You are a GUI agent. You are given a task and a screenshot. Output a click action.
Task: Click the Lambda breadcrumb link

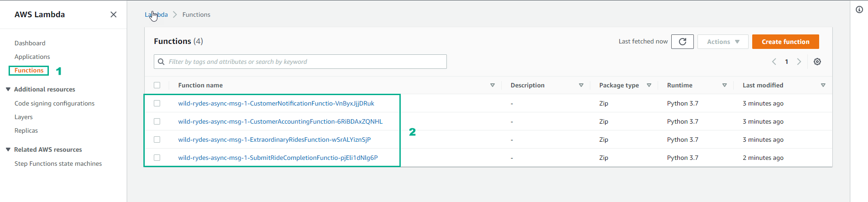[156, 14]
